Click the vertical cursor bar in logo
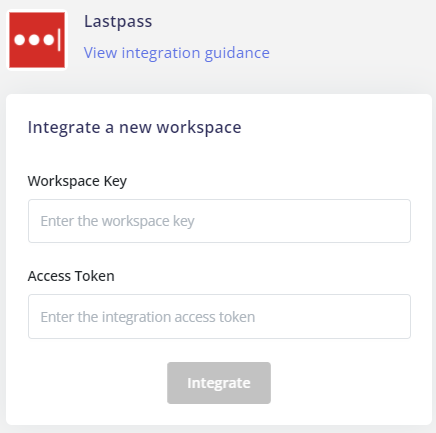The width and height of the screenshot is (436, 433). coord(59,40)
